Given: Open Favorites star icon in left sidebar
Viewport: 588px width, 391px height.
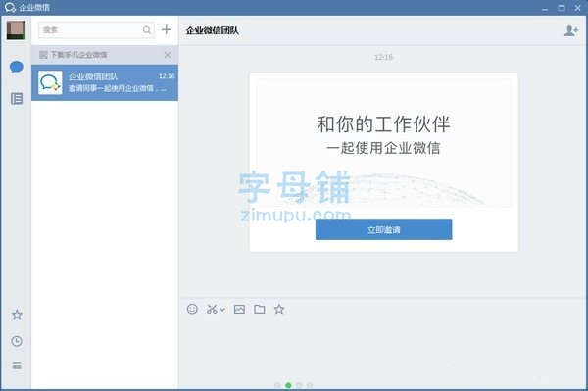Looking at the screenshot, I should pyautogui.click(x=17, y=315).
